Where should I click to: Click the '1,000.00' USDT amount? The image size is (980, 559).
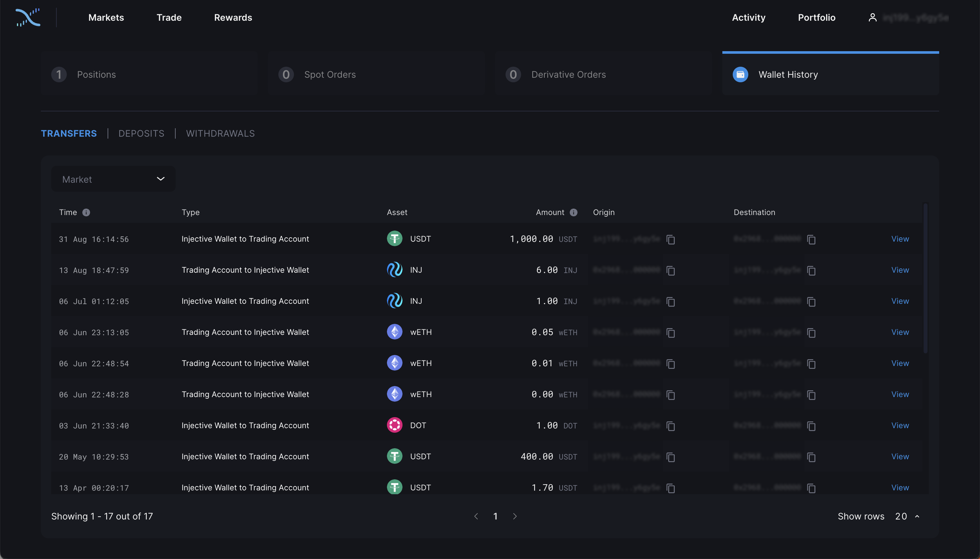point(531,239)
